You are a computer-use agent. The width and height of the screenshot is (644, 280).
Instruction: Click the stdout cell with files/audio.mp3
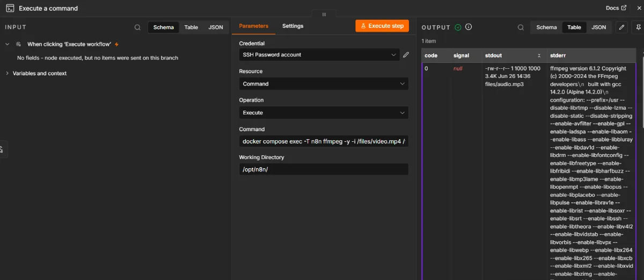514,76
